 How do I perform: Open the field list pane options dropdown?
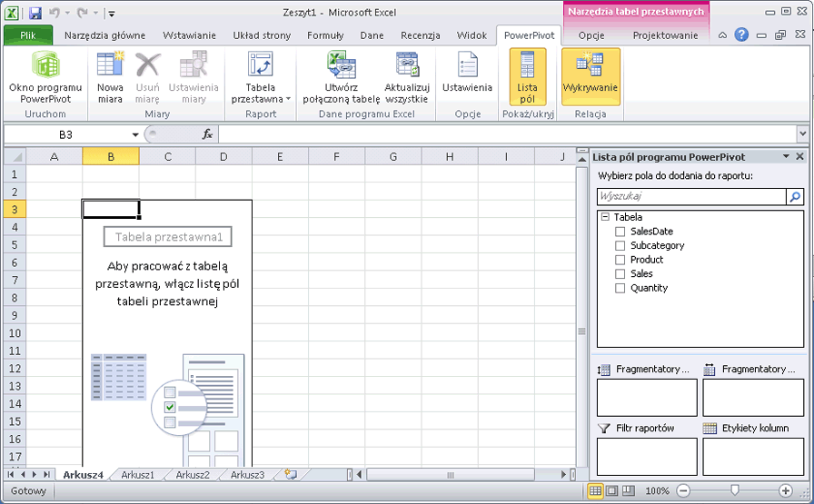786,156
